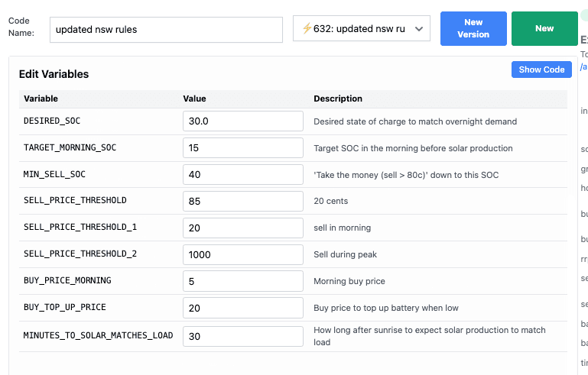Click the DESIRED_SOC variable name

[52, 121]
